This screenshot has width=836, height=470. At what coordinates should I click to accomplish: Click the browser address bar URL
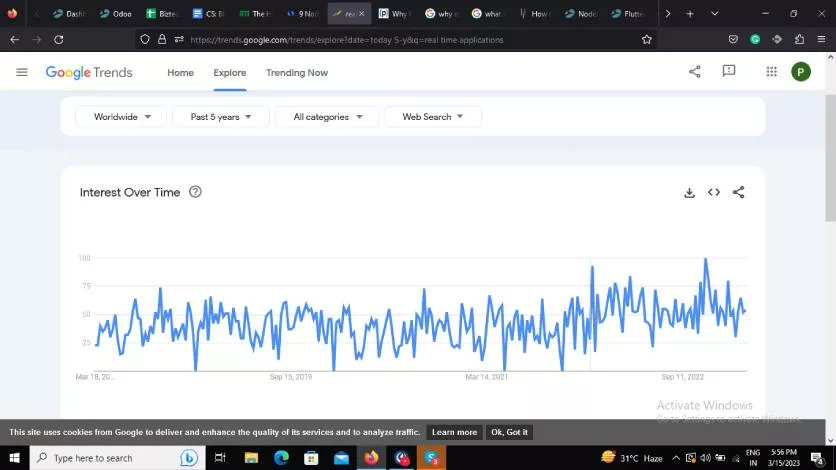pos(400,40)
